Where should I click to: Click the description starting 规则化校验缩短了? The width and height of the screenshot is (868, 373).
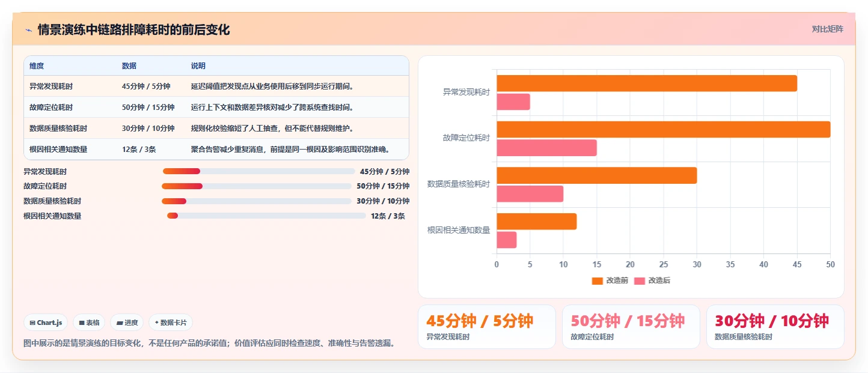[x=272, y=128]
